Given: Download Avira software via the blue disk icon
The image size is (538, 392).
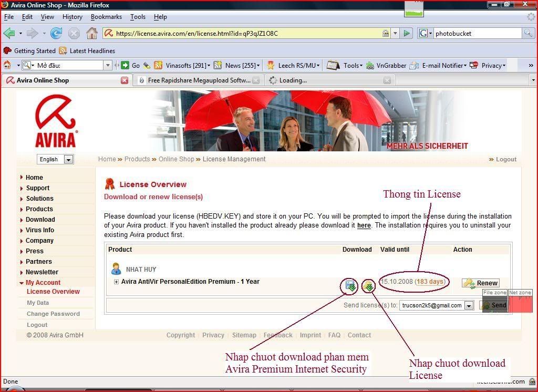Looking at the screenshot, I should pyautogui.click(x=349, y=285).
